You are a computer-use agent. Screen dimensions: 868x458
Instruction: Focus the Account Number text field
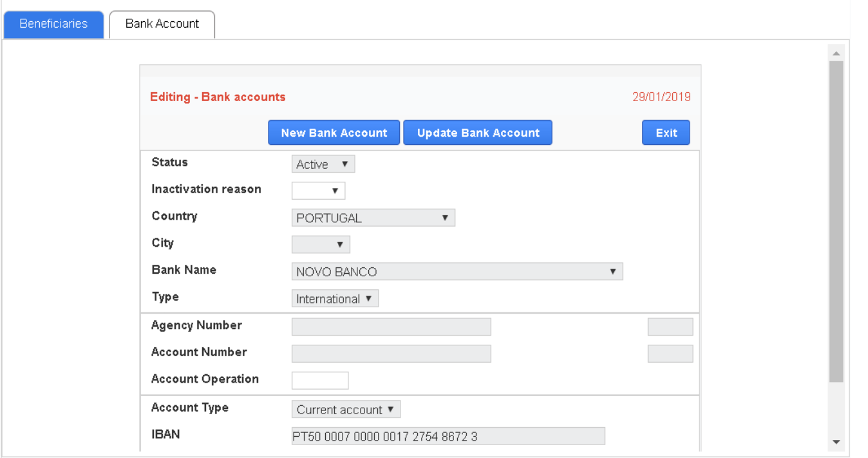point(391,354)
